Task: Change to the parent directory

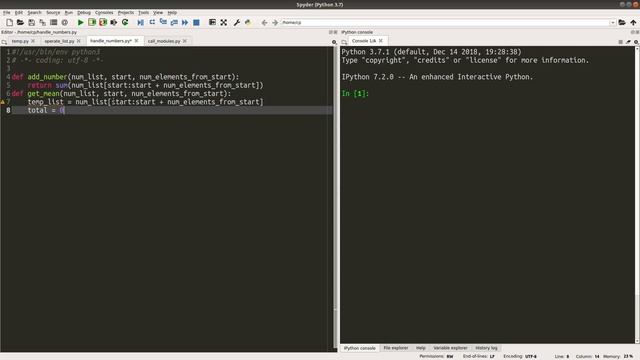Action: tap(633, 22)
